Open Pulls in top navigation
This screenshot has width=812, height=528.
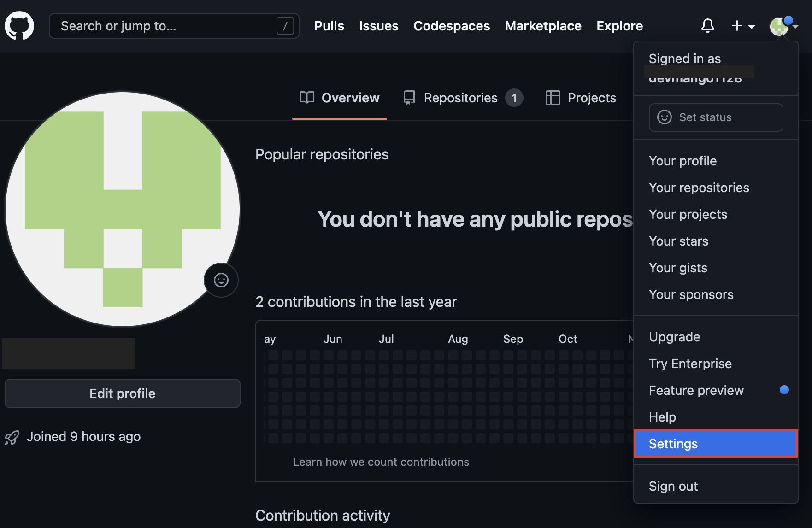point(329,26)
